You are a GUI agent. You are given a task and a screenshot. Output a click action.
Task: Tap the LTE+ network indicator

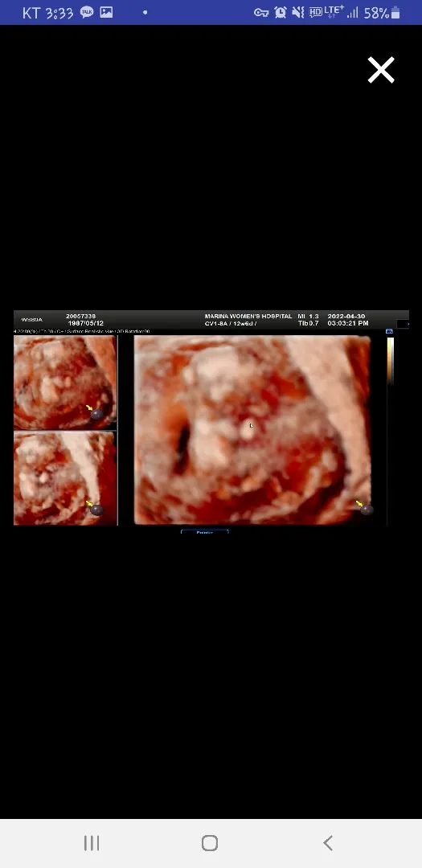pyautogui.click(x=334, y=11)
